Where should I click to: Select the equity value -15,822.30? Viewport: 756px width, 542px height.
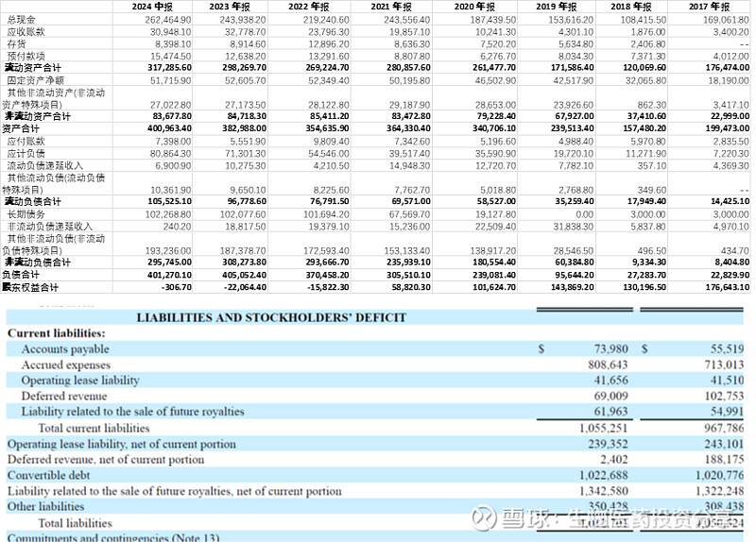(x=328, y=287)
